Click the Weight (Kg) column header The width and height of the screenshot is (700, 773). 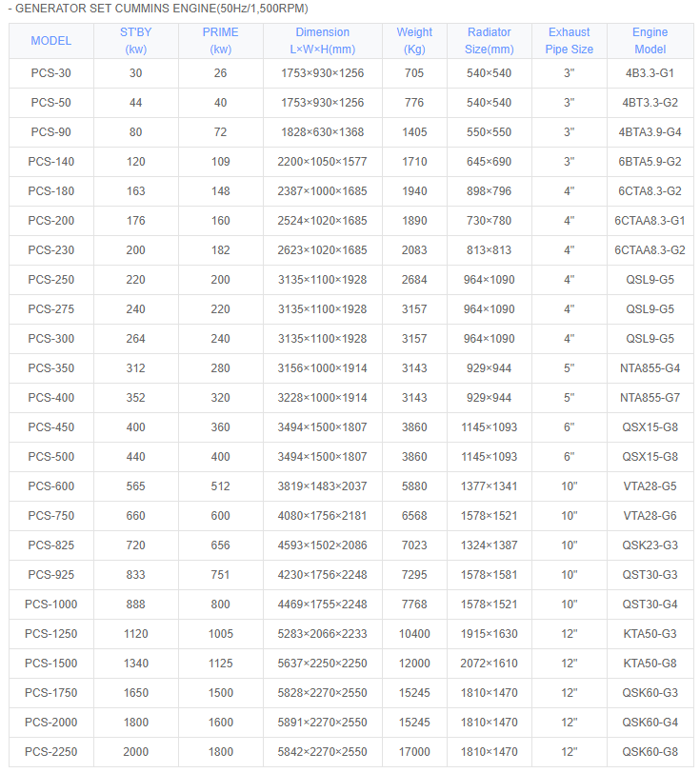tap(414, 41)
